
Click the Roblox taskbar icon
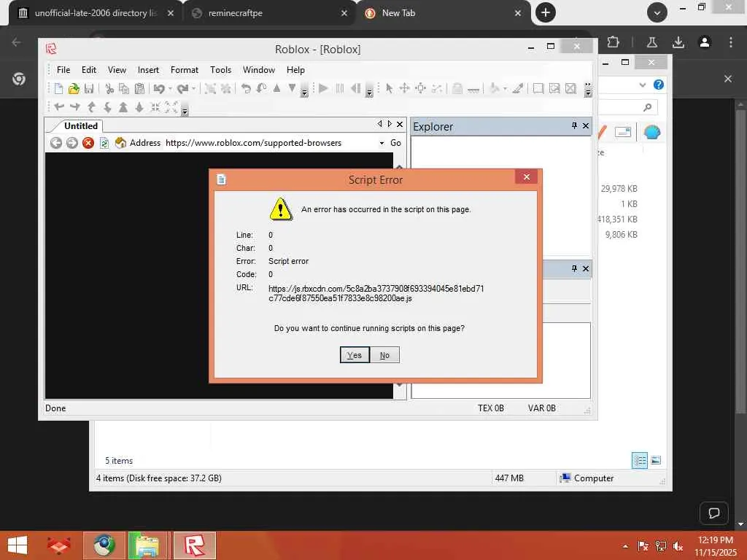[x=194, y=545]
